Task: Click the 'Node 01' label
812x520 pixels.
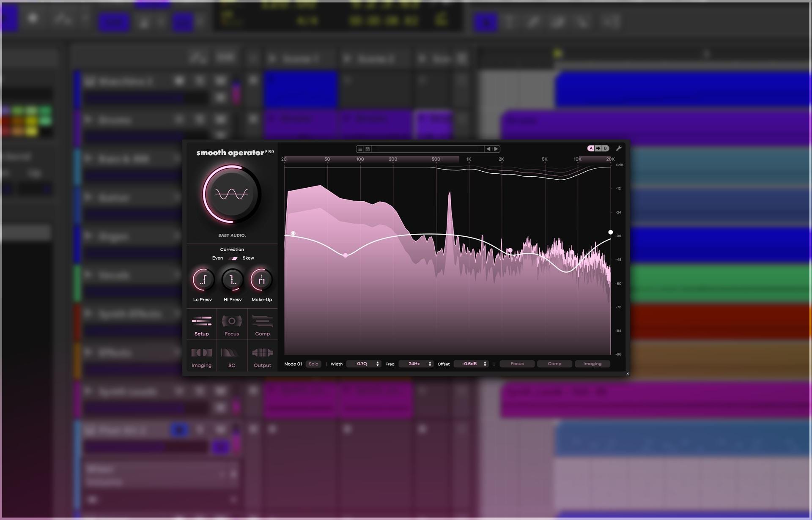Action: tap(293, 364)
